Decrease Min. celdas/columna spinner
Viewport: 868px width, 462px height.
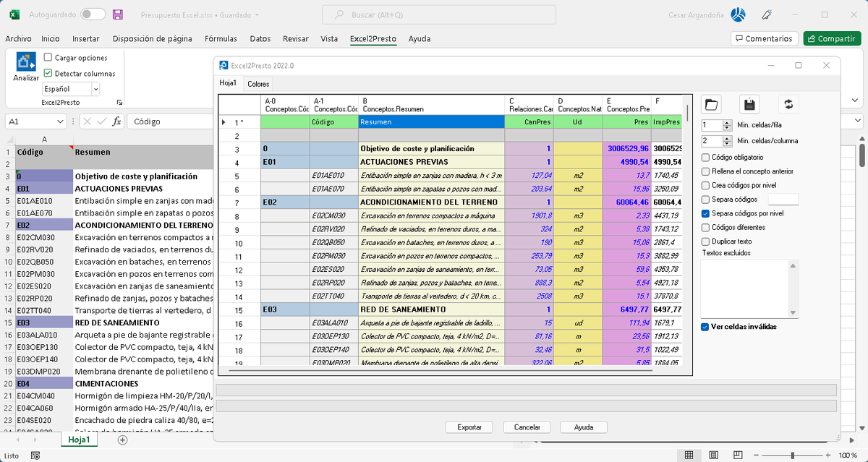[728, 144]
